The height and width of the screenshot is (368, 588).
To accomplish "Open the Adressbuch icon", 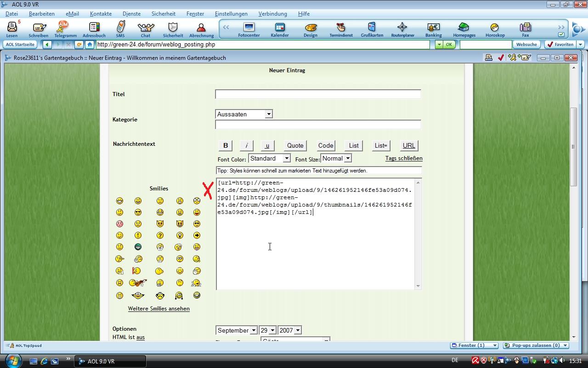I will coord(94,29).
